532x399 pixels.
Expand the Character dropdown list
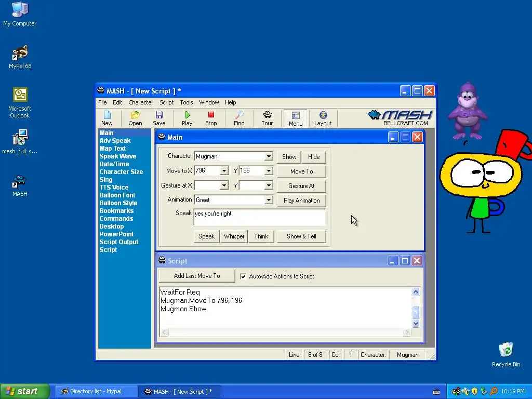(269, 156)
